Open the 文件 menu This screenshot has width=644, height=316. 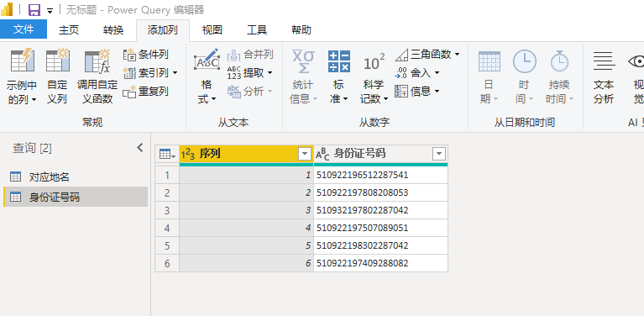(x=24, y=29)
